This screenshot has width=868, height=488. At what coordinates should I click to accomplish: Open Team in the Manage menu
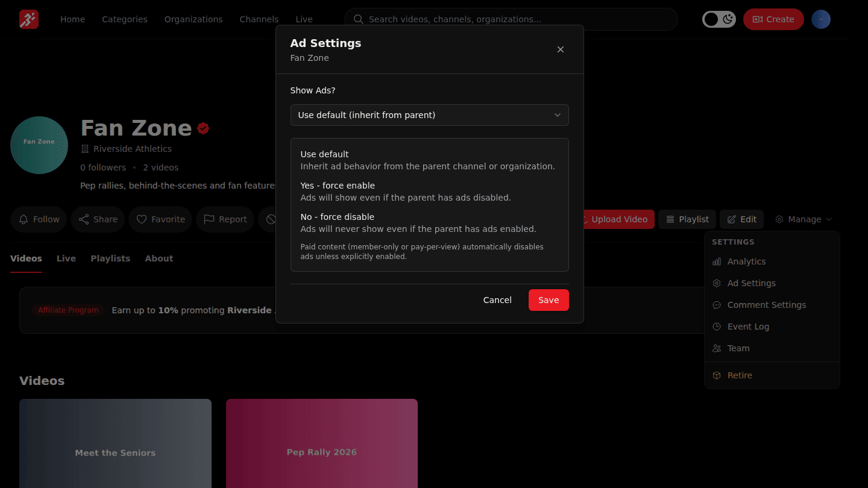pyautogui.click(x=772, y=348)
